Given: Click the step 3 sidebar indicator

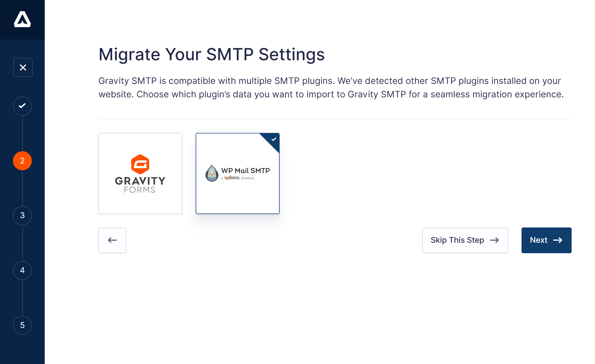Looking at the screenshot, I should pos(22,215).
